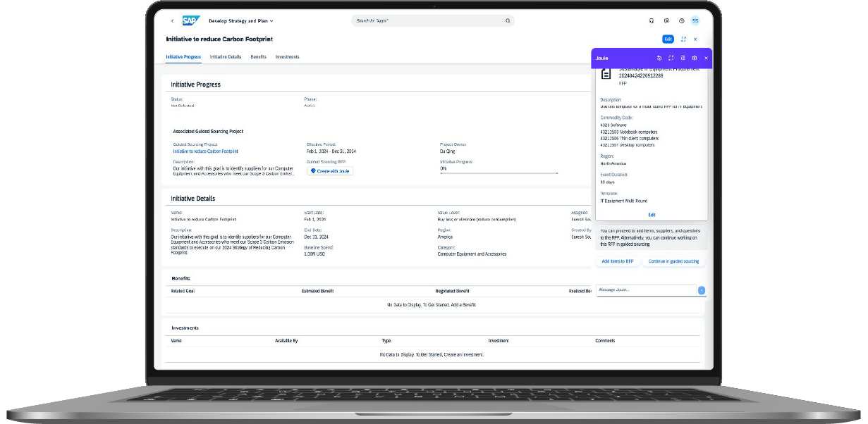Open the Joule list menu icon
Screen dimensions: 868x424
tap(683, 58)
